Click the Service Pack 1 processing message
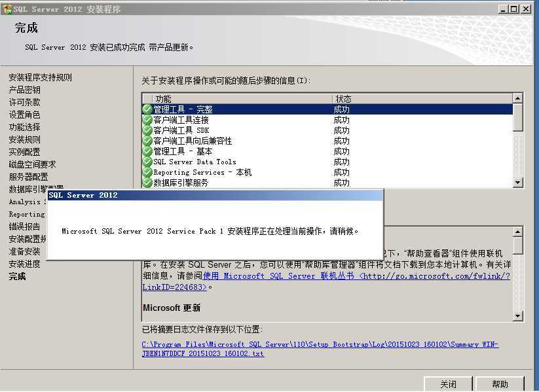The width and height of the screenshot is (539, 392). pyautogui.click(x=210, y=231)
